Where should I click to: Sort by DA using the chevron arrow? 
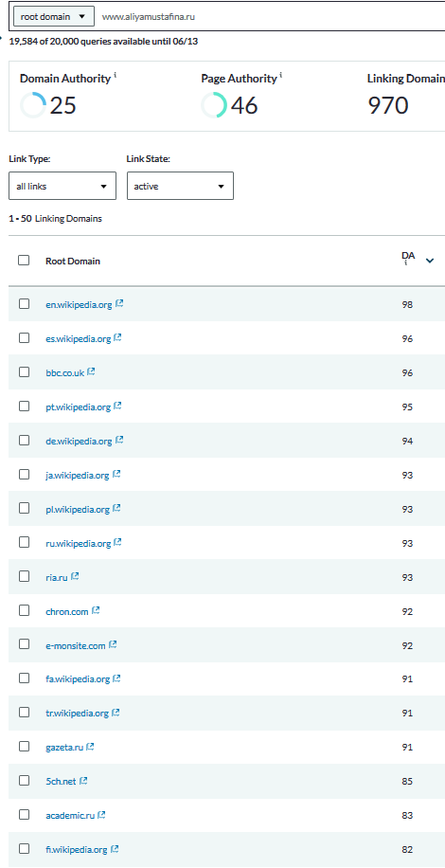[x=430, y=261]
